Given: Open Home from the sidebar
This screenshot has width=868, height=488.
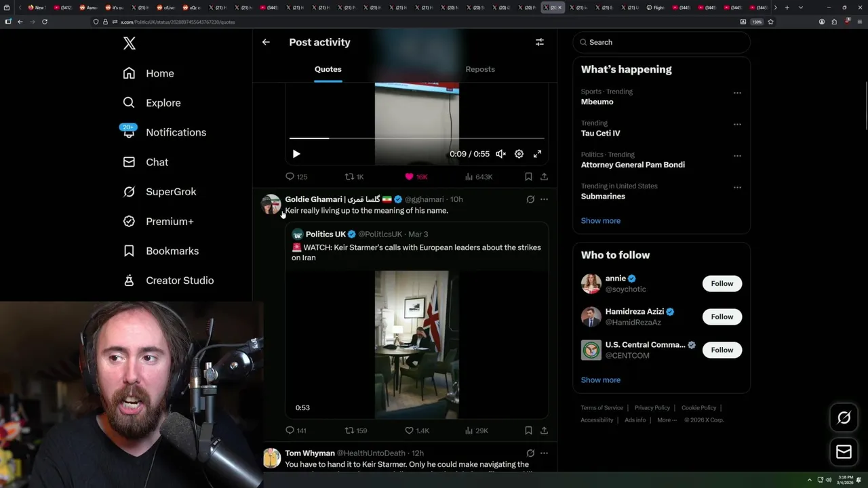Looking at the screenshot, I should click(149, 73).
